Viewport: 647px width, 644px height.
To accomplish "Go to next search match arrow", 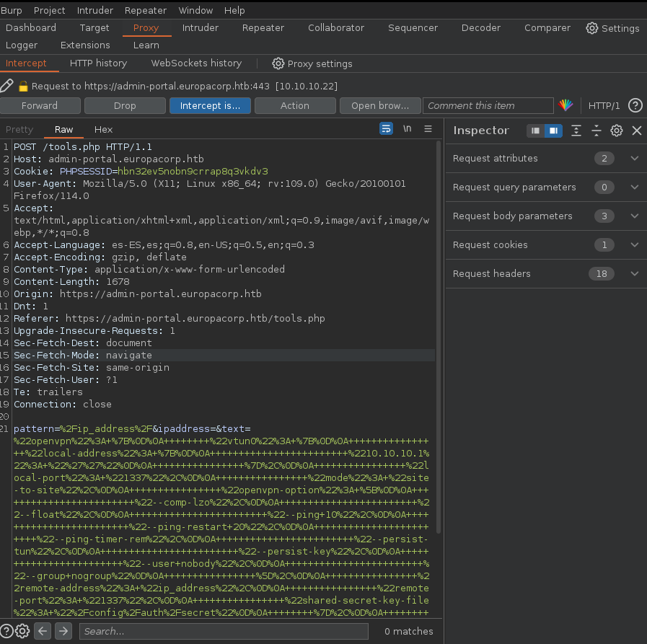I will click(x=63, y=631).
